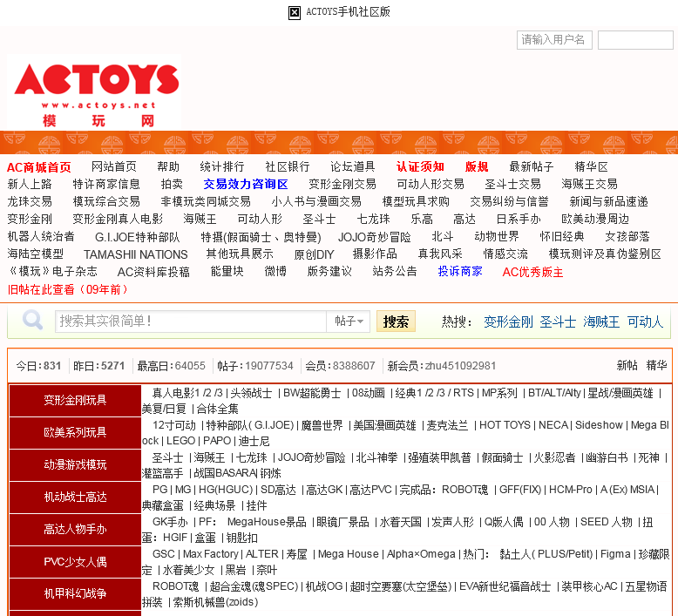Viewport: 678px width, 616px height.
Task: Focus the 搜索其实很简单 search box
Action: (191, 322)
